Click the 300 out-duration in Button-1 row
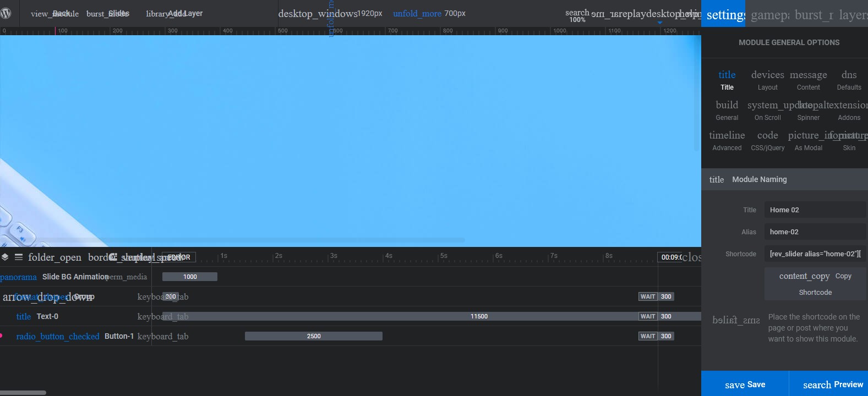Image resolution: width=868 pixels, height=396 pixels. [666, 336]
